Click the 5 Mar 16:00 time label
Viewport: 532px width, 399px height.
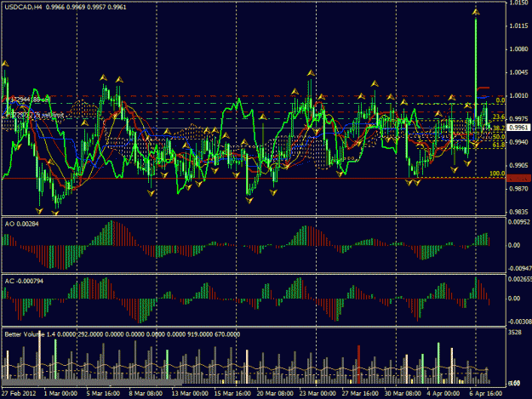pos(103,394)
